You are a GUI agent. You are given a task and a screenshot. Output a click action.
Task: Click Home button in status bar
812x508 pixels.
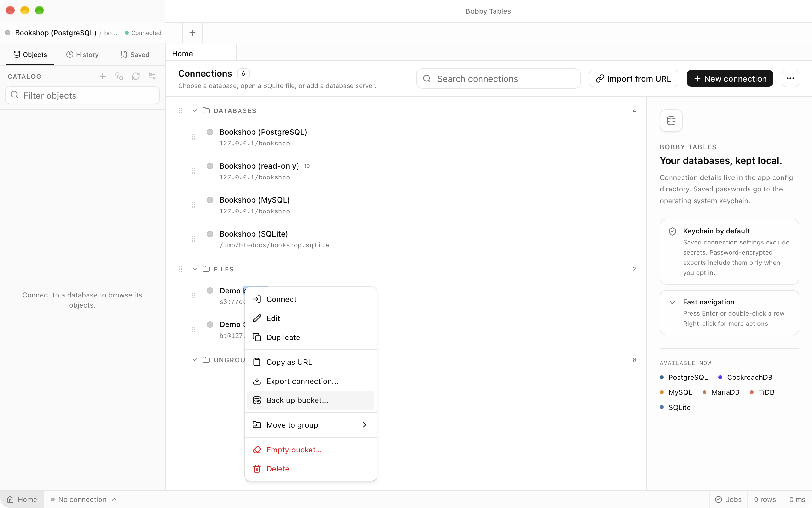click(22, 499)
